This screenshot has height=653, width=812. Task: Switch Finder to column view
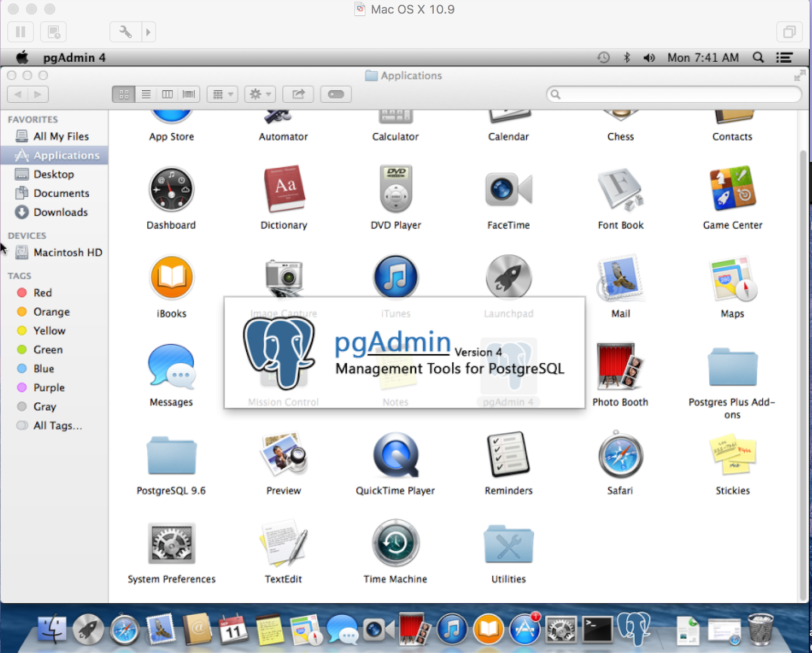pos(167,94)
